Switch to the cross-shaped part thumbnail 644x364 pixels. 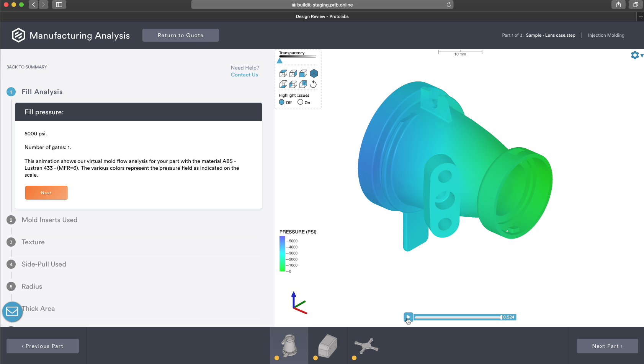(x=366, y=345)
